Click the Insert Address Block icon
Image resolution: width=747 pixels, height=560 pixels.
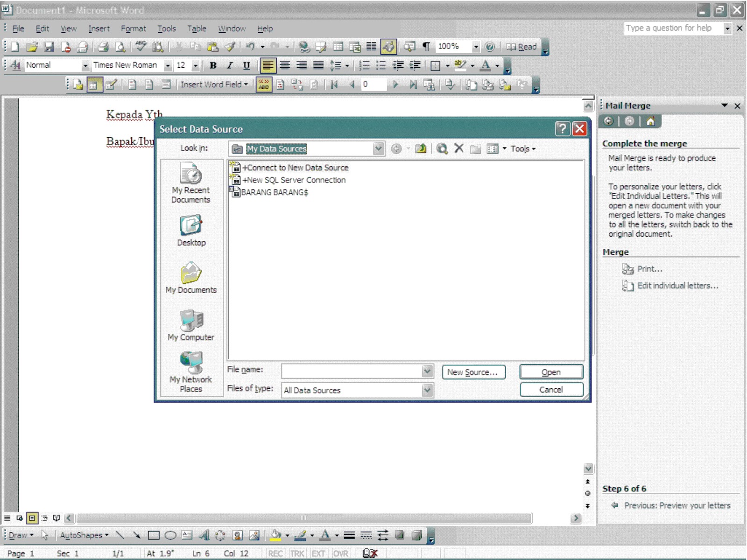(x=132, y=84)
